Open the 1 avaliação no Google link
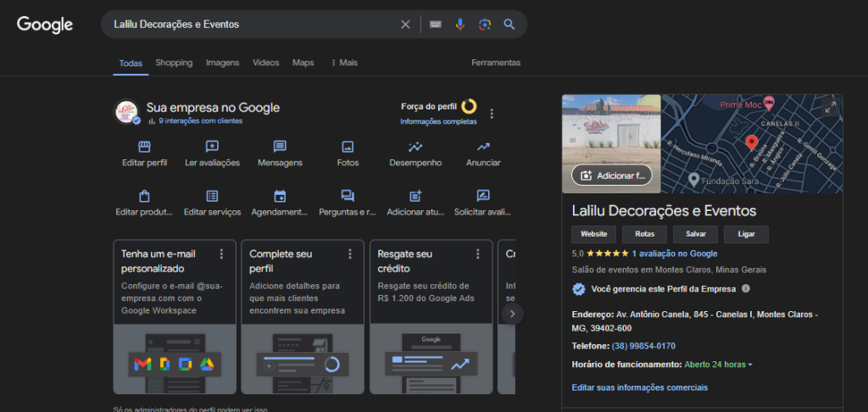Image resolution: width=868 pixels, height=412 pixels. (674, 253)
